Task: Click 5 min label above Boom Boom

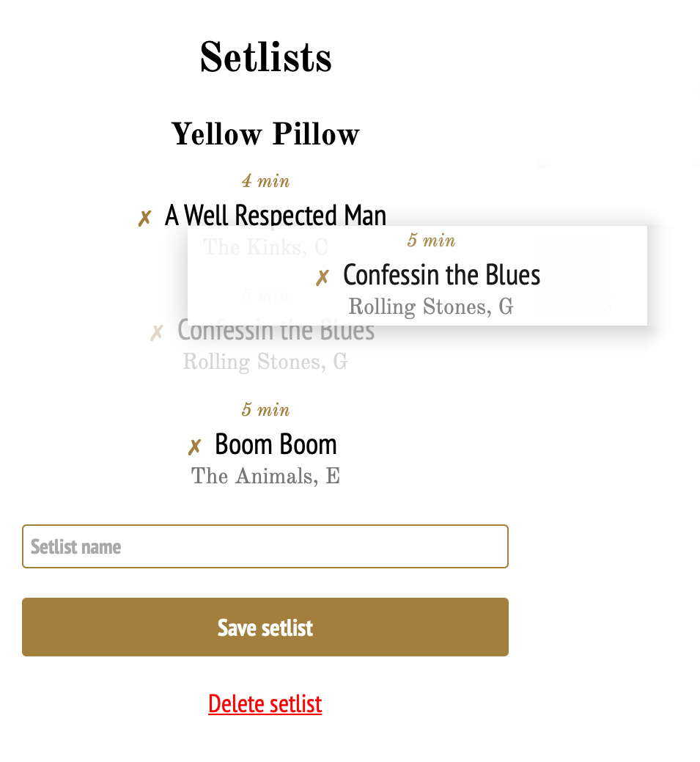Action: pyautogui.click(x=265, y=409)
